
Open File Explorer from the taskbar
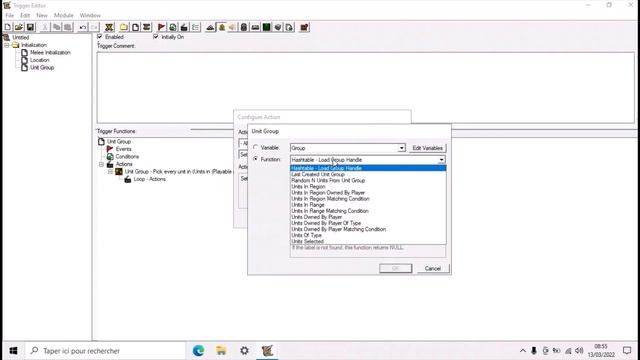(221, 351)
